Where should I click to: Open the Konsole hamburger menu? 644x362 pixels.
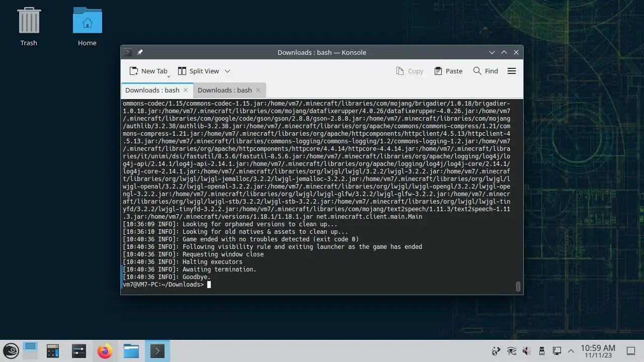click(x=512, y=71)
